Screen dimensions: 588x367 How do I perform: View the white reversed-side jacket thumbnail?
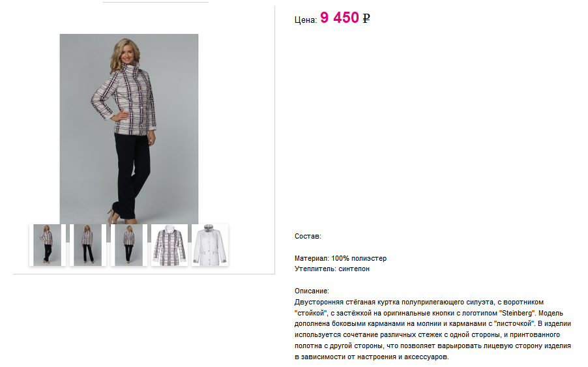[210, 245]
